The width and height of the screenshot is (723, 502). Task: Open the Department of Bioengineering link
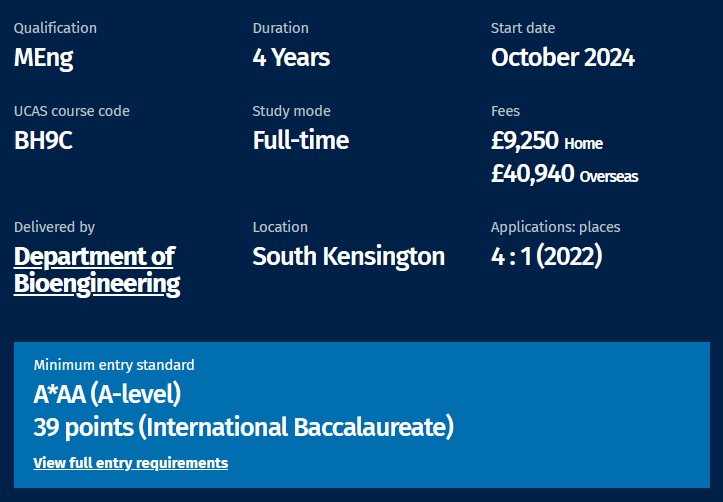97,270
